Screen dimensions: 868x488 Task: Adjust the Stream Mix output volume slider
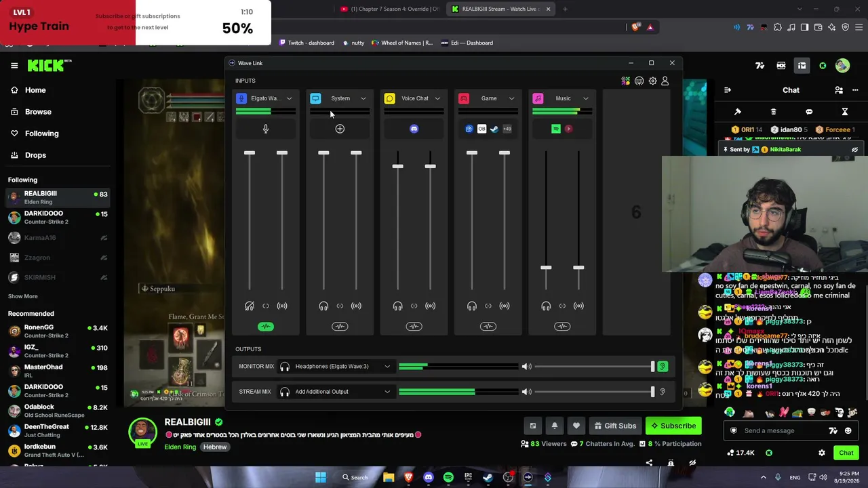594,392
